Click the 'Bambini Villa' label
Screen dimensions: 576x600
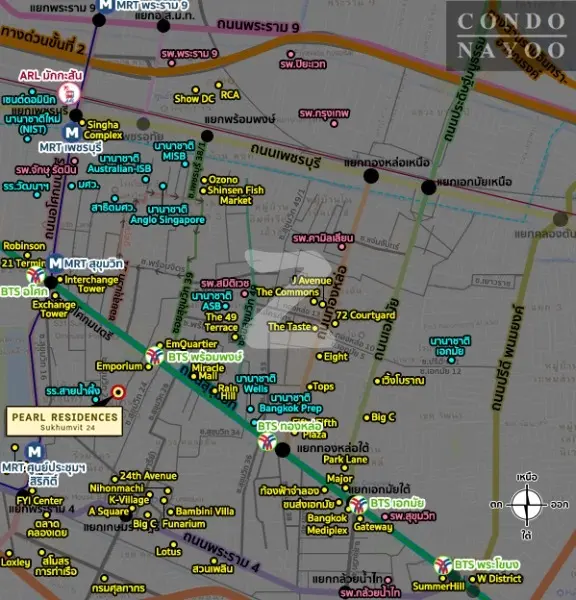pyautogui.click(x=205, y=512)
